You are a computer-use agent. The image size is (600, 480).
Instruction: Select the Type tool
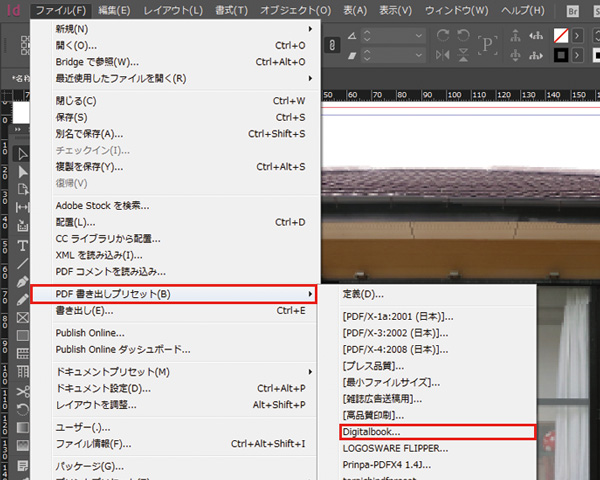(22, 245)
